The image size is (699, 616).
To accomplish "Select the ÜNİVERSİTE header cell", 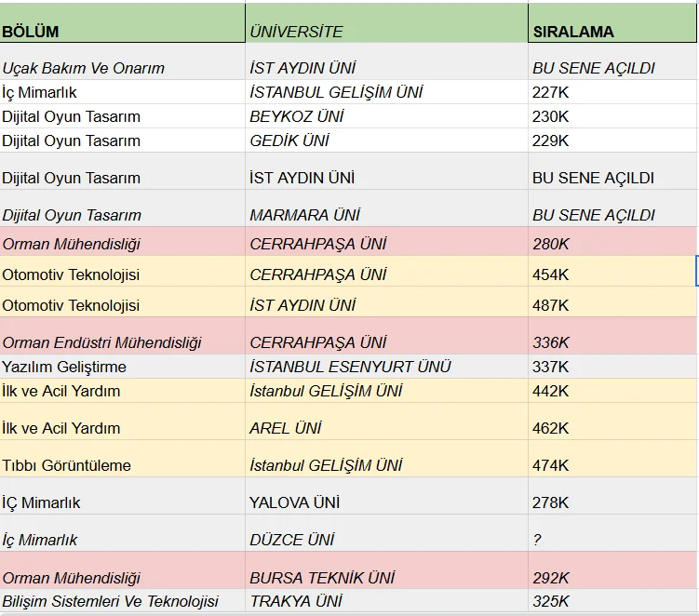I will 386,23.
